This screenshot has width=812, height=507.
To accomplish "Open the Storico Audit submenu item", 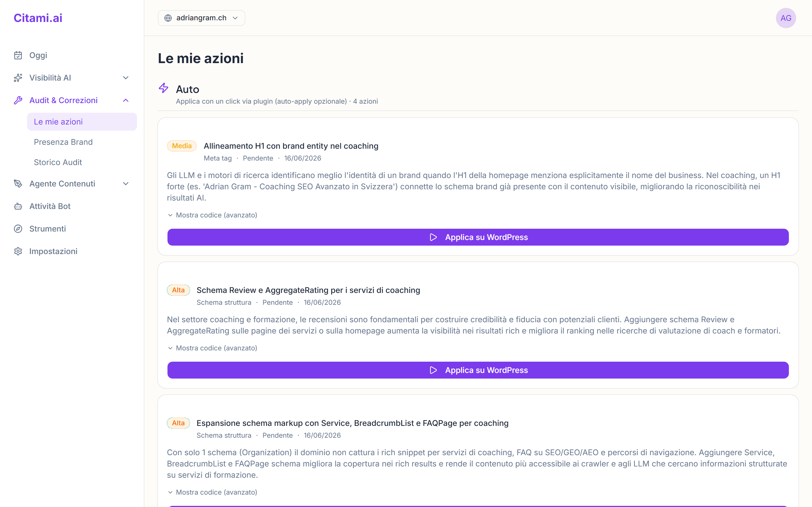I will (x=58, y=162).
